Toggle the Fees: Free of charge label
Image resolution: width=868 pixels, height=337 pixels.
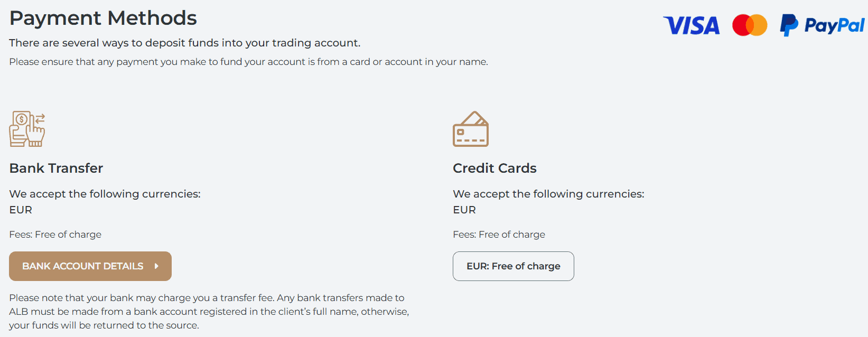pos(55,234)
